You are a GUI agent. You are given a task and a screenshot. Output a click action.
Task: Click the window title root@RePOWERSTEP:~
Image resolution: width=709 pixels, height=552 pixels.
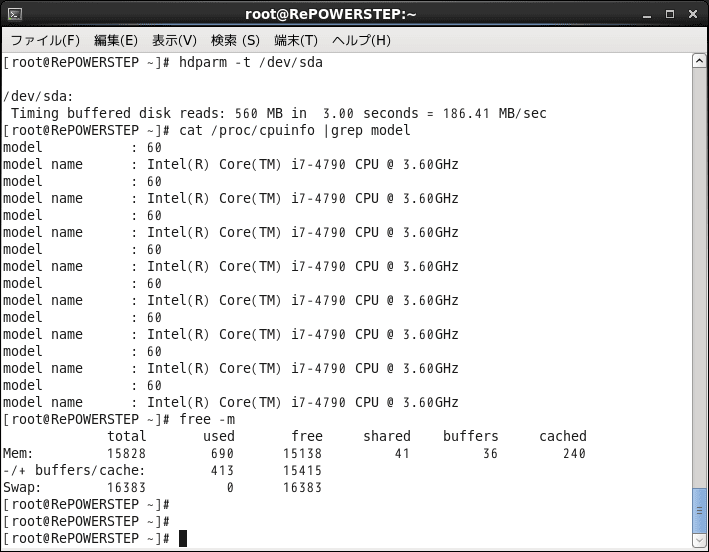tap(331, 14)
